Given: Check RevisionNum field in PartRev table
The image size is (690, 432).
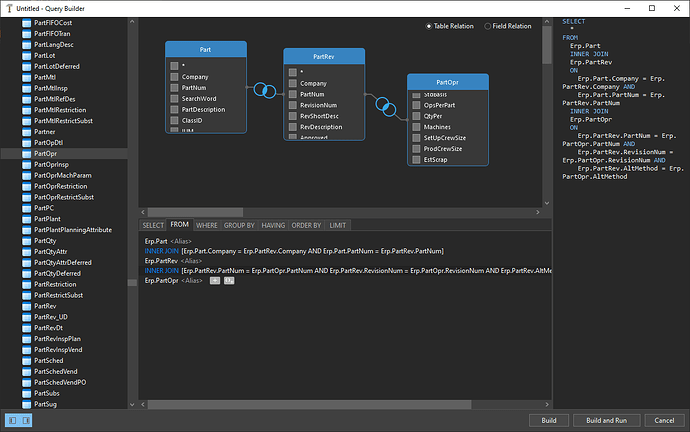Looking at the screenshot, I should click(293, 106).
